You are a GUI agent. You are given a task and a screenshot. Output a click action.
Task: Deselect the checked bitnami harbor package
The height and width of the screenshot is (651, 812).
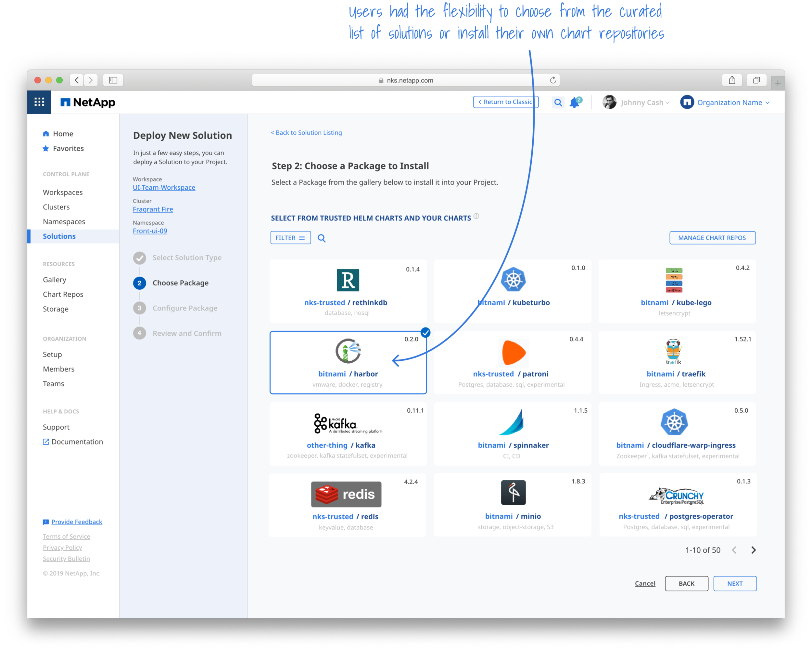(x=348, y=362)
